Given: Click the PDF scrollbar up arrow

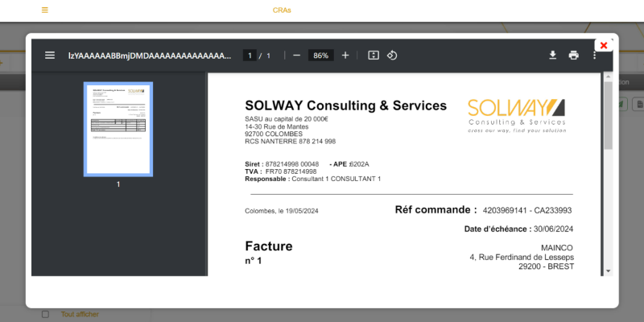Looking at the screenshot, I should point(609,77).
